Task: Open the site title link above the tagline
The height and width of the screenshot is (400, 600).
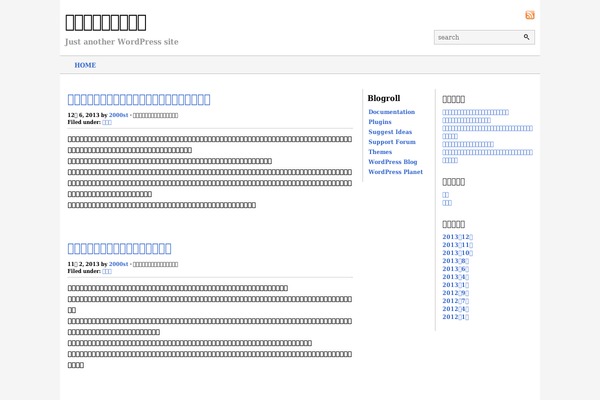Action: 106,22
